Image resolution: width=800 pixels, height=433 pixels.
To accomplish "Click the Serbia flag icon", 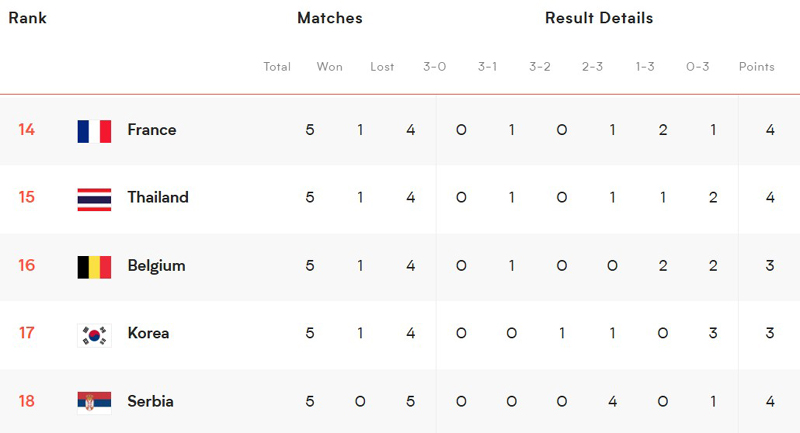I will point(94,403).
